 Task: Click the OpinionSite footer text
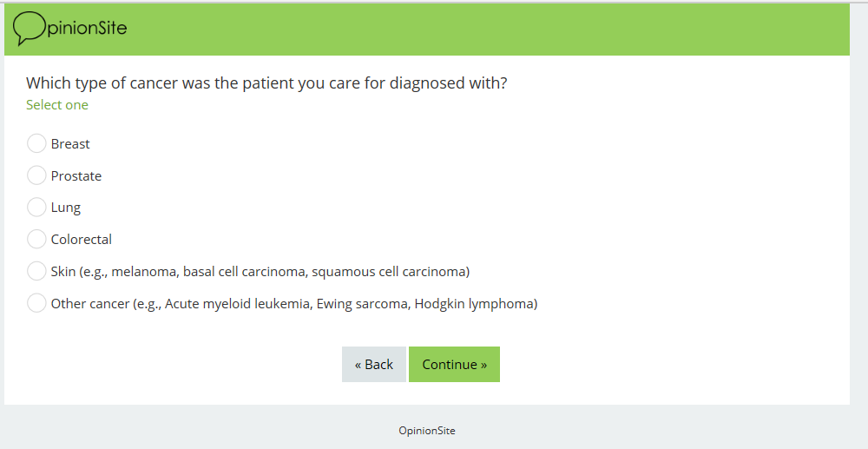tap(427, 431)
